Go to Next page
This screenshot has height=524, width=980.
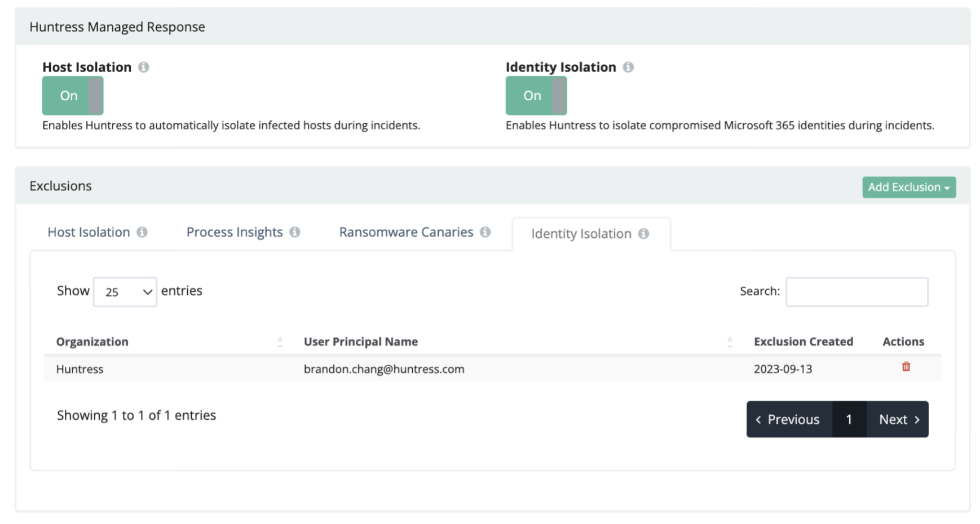pyautogui.click(x=898, y=419)
